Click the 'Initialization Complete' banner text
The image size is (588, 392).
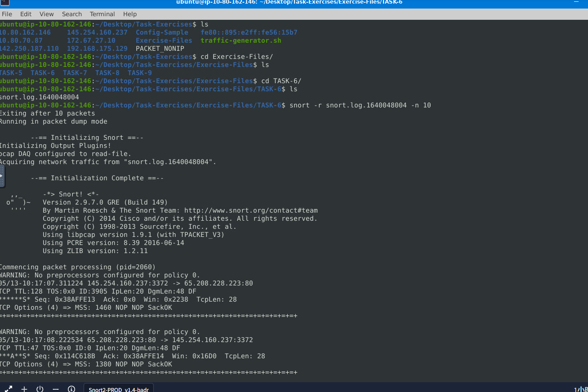pyautogui.click(x=97, y=178)
